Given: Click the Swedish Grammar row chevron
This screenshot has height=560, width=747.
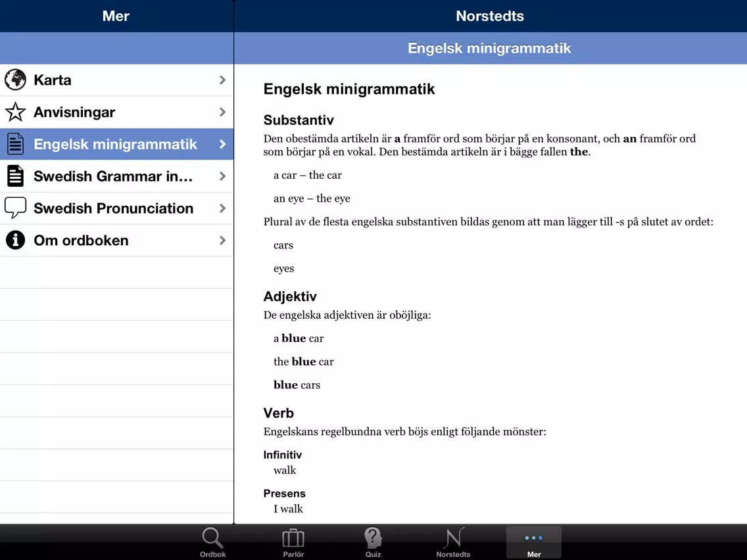Looking at the screenshot, I should [x=222, y=175].
